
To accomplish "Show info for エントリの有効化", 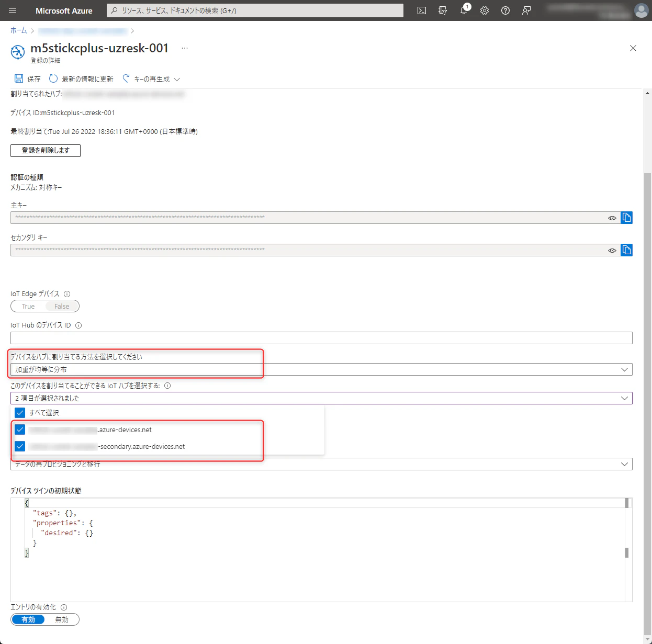I will (64, 607).
